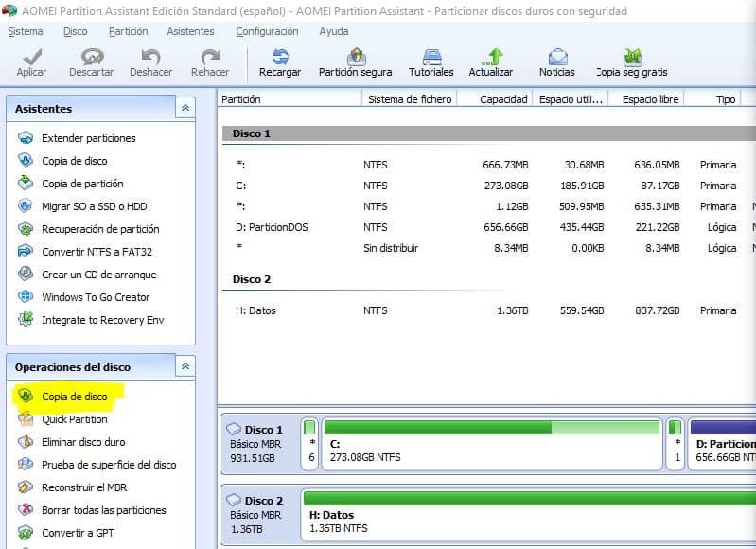Click the Windows To Go Creator text
The height and width of the screenshot is (549, 756).
point(96,296)
